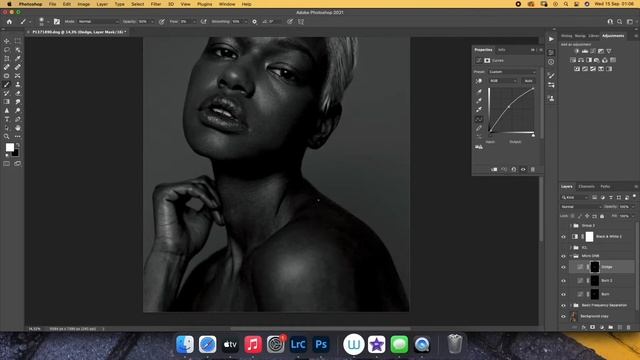
Task: Open the Edit Toolbar three-dots menu
Action: [x=18, y=136]
